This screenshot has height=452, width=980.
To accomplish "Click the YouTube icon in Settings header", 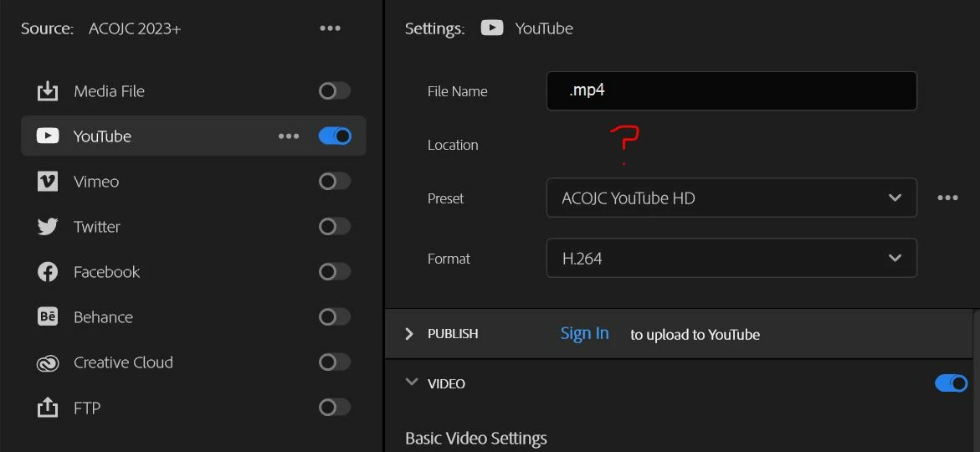I will pos(492,28).
